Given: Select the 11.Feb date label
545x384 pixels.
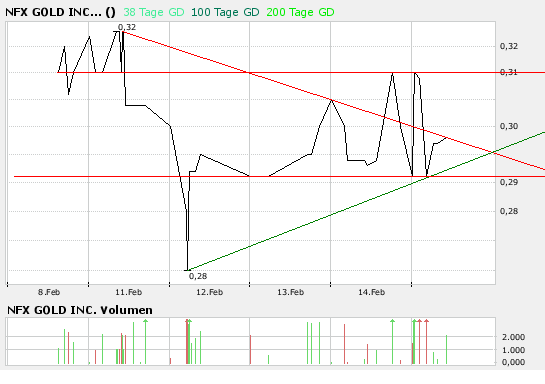Looking at the screenshot, I should (x=129, y=292).
